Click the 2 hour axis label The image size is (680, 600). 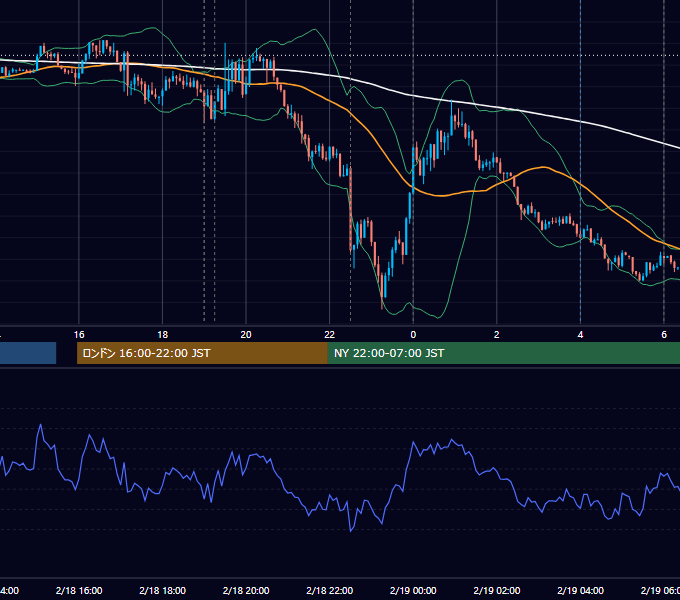point(497,335)
